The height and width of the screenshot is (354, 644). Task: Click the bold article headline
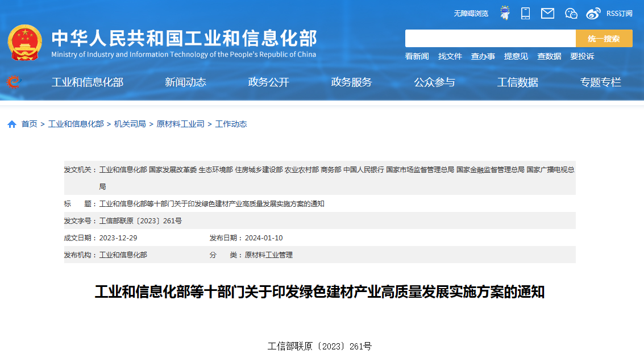point(319,292)
